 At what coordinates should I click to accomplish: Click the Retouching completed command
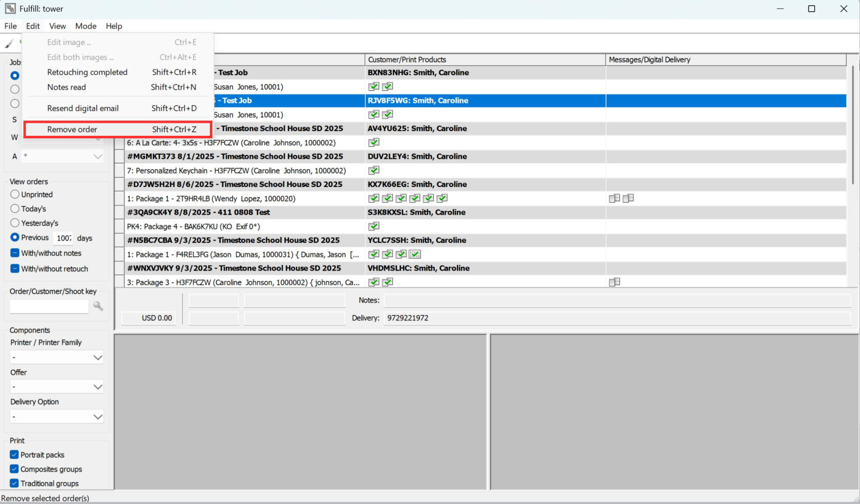click(87, 72)
